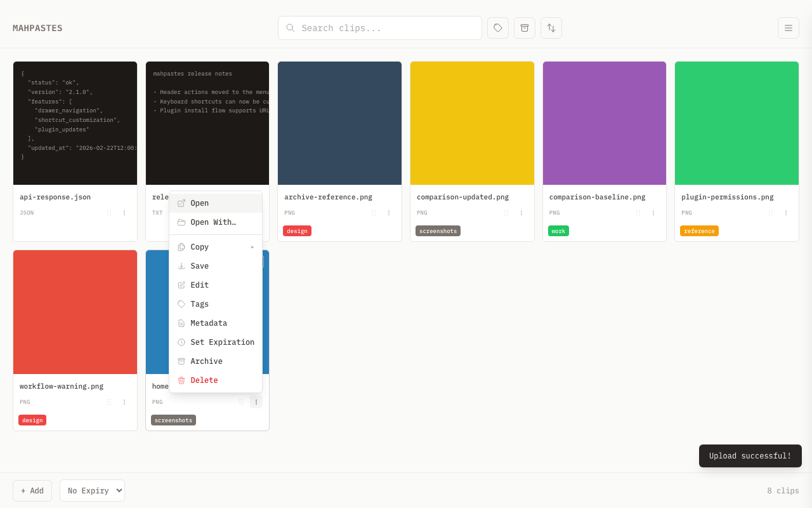This screenshot has width=812, height=508.
Task: Open the No Expiry dropdown
Action: click(x=92, y=491)
